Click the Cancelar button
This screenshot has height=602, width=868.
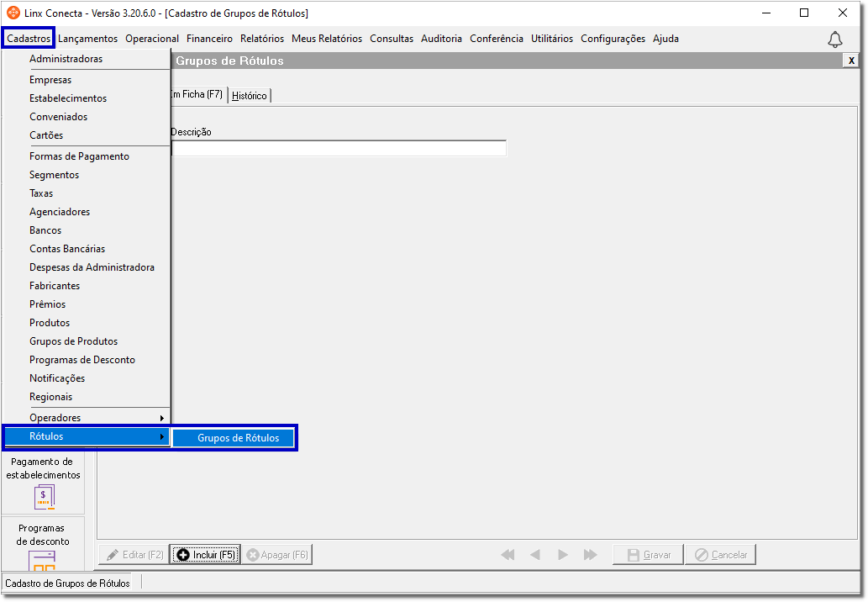pyautogui.click(x=720, y=554)
